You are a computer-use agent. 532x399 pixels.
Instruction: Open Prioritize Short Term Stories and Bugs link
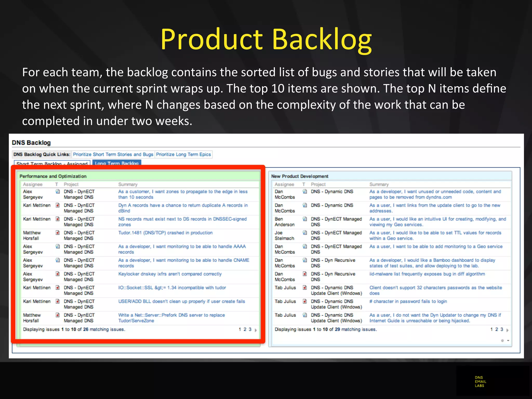coord(113,155)
